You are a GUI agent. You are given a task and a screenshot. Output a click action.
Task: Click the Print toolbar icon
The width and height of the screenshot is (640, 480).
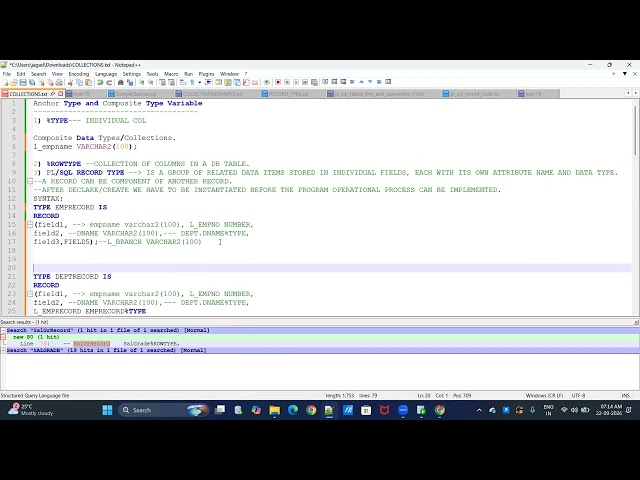pos(59,82)
